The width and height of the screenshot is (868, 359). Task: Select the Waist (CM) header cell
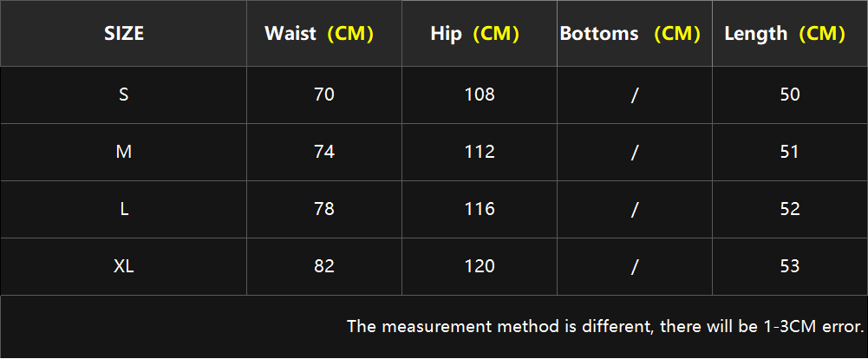tap(323, 34)
